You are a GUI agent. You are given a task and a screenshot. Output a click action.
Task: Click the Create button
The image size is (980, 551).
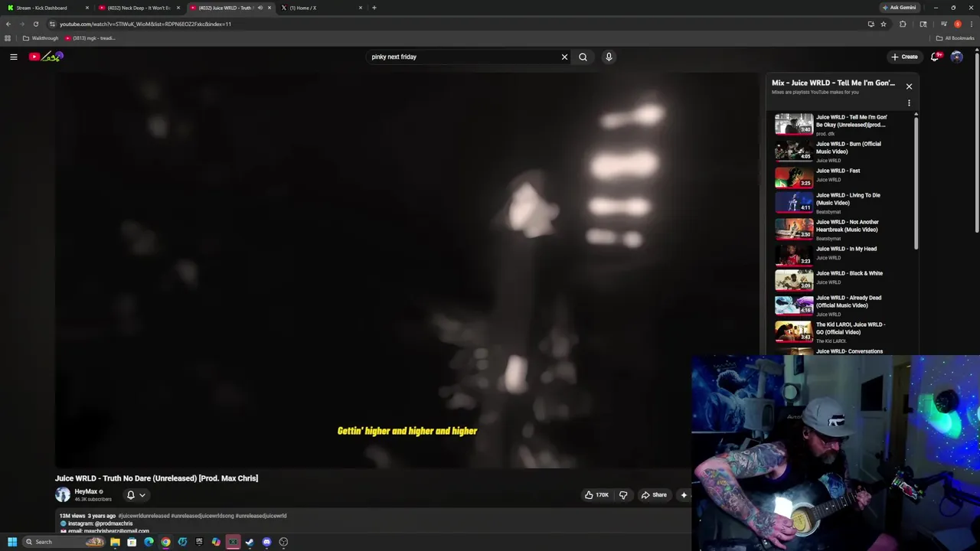(904, 57)
